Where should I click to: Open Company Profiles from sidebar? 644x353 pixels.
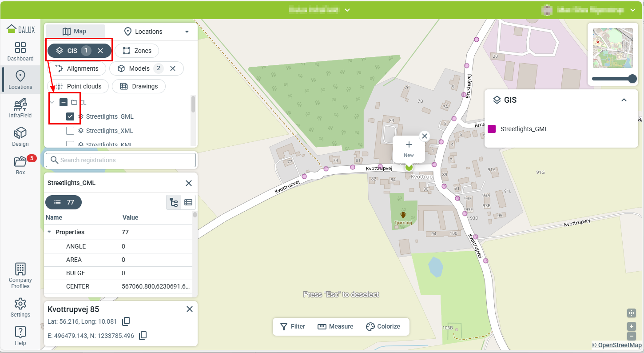point(20,275)
